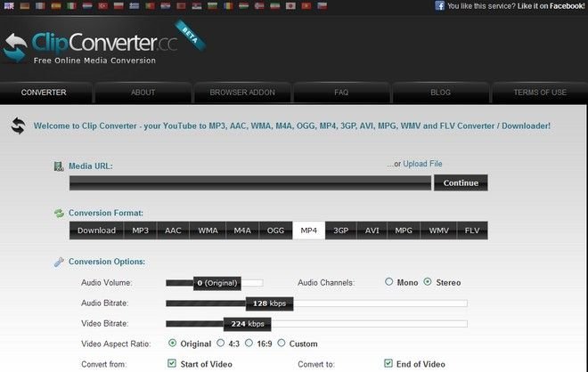
Task: Open the About navigation tab
Action: point(143,93)
